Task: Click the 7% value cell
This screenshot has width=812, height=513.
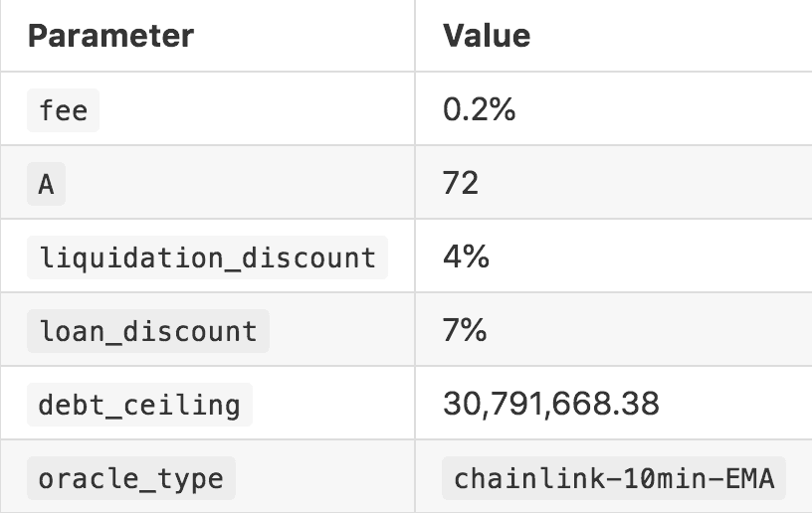Action: pos(465,330)
